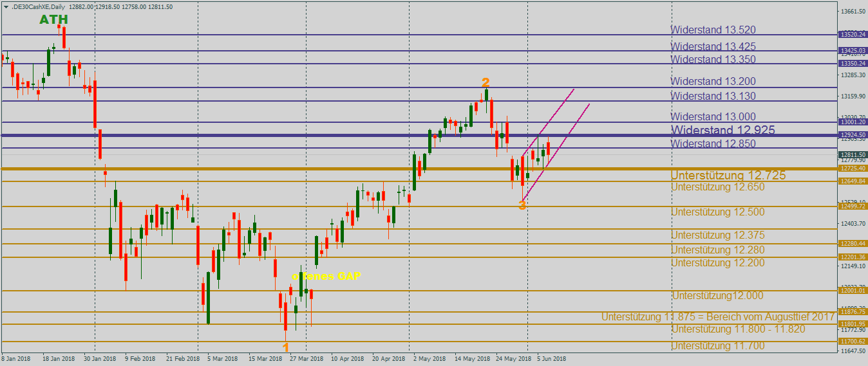
Task: Click the orange wave number 3
Action: 522,205
